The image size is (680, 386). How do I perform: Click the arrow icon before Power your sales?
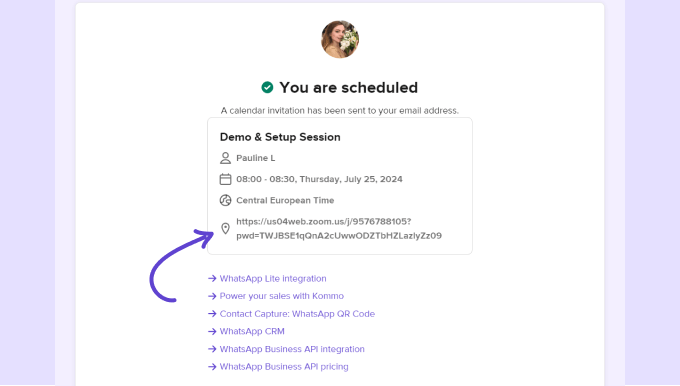[x=212, y=296]
